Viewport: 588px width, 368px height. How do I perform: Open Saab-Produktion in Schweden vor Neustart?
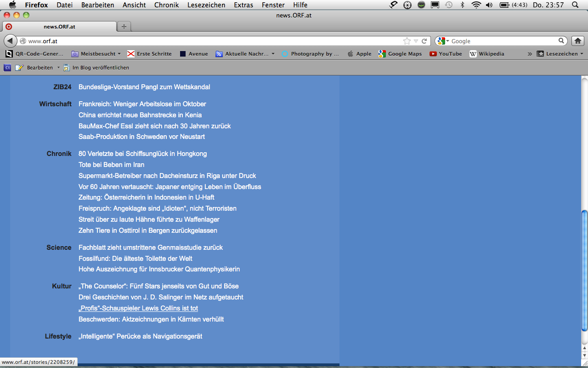141,137
